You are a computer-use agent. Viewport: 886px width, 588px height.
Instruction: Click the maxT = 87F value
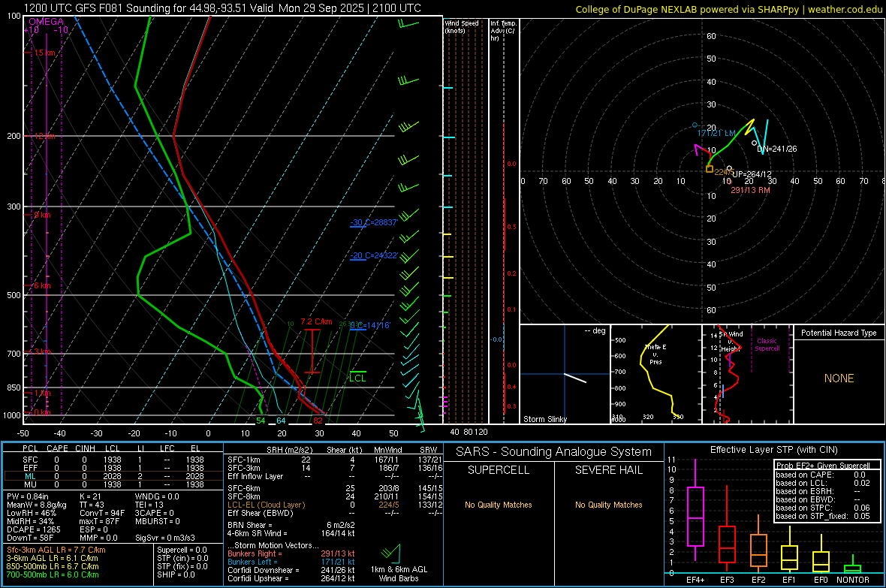tap(99, 521)
